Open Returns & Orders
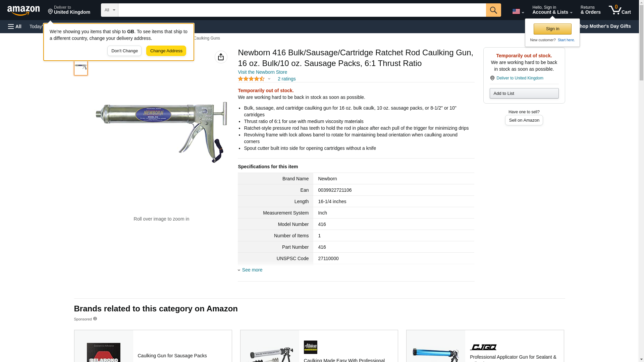Image resolution: width=644 pixels, height=362 pixels. click(x=590, y=10)
